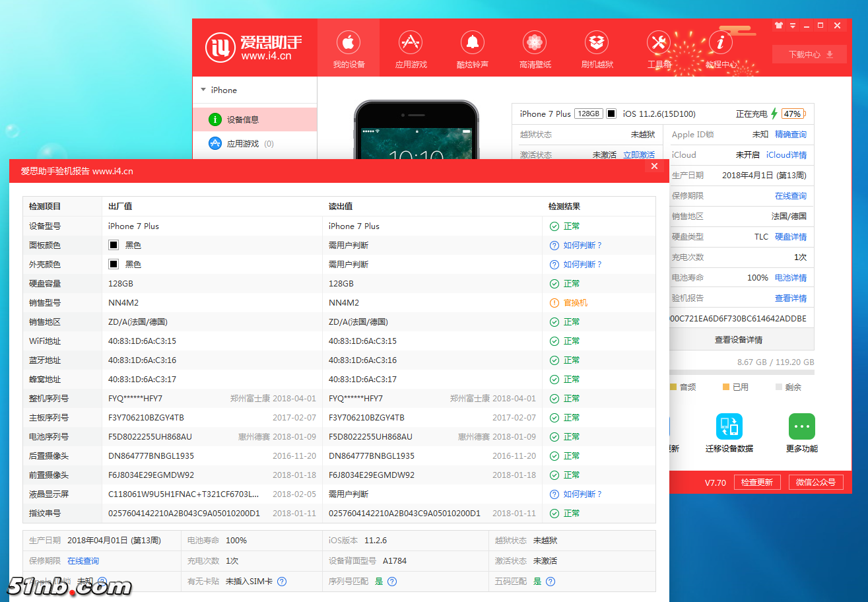Collapse the iPhone device tree in sidebar
This screenshot has height=602, width=868.
203,90
